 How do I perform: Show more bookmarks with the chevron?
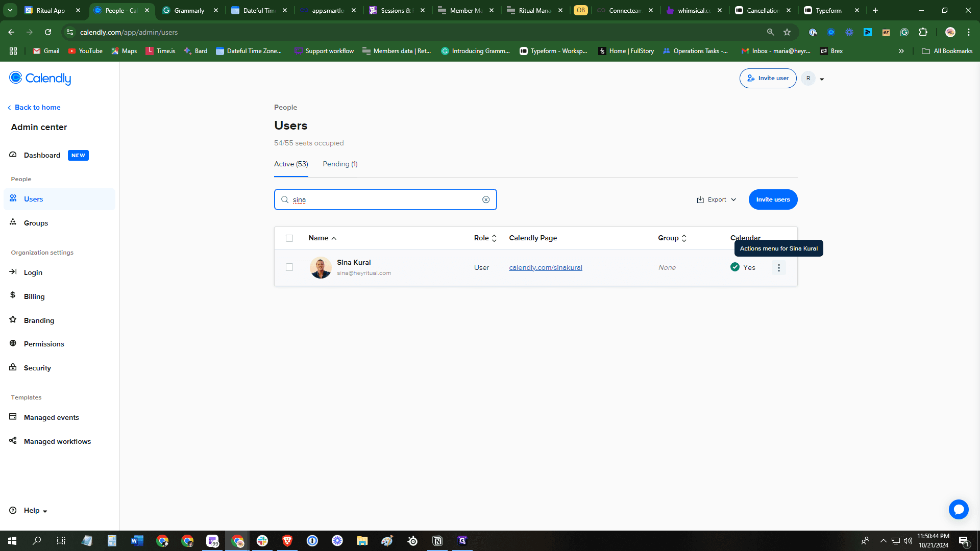click(901, 51)
